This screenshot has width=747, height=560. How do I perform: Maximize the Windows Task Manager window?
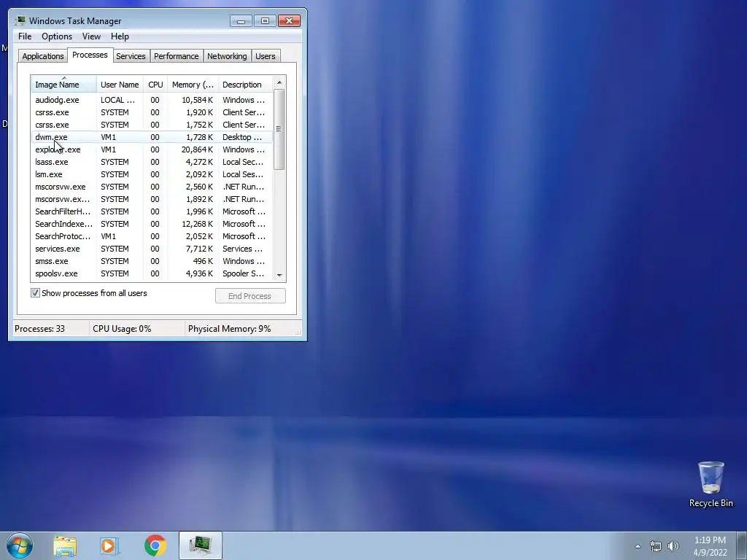pyautogui.click(x=265, y=21)
